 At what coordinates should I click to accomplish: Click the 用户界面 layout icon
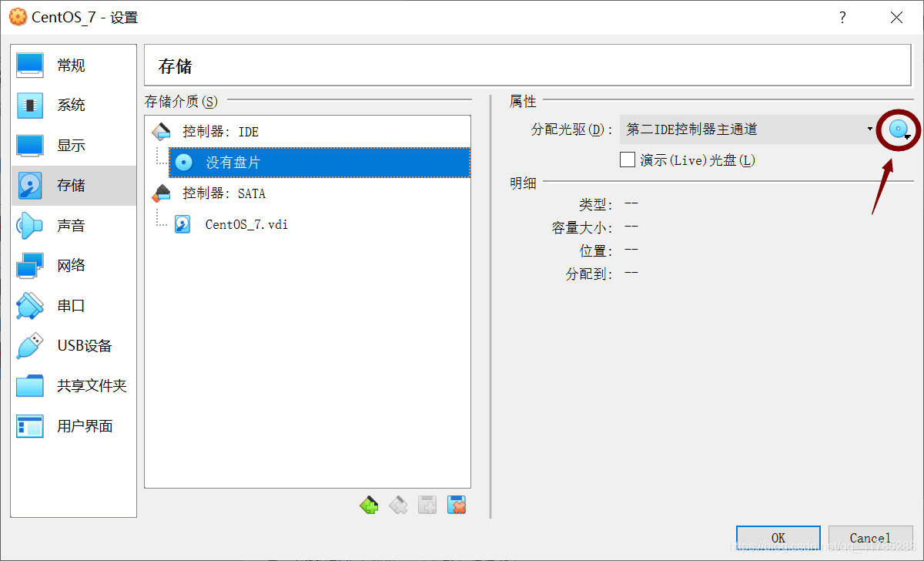click(30, 426)
